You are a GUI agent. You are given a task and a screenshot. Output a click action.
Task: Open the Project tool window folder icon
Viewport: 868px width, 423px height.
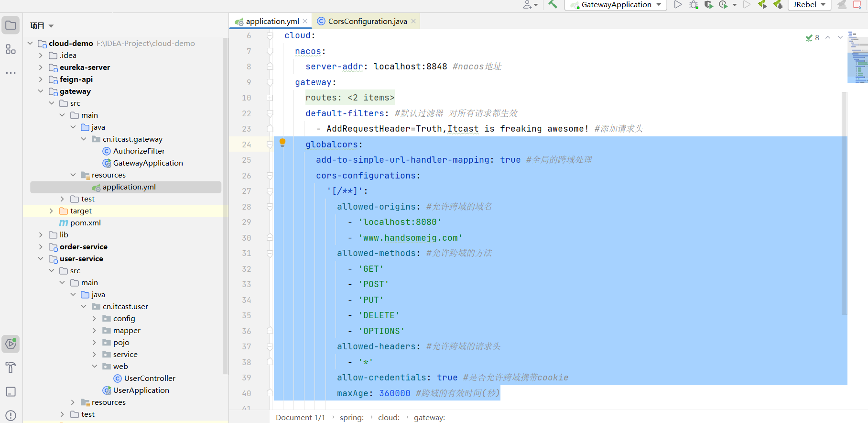click(11, 25)
